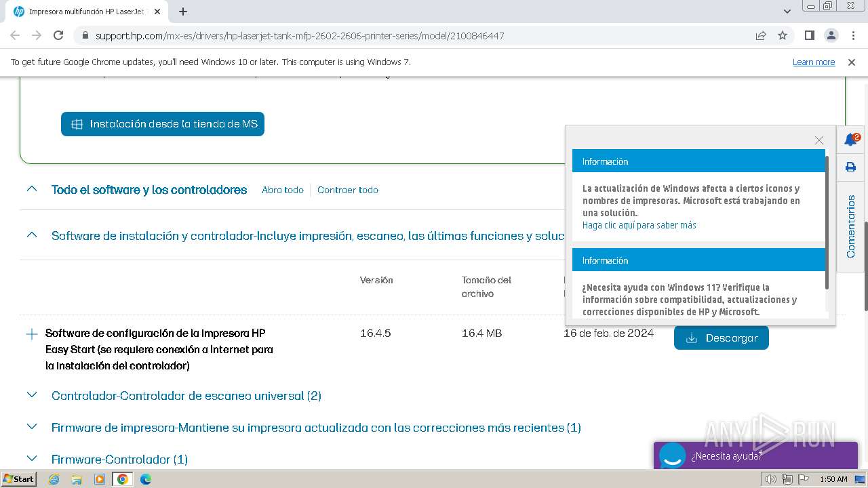Click the network tray icon

pyautogui.click(x=787, y=479)
